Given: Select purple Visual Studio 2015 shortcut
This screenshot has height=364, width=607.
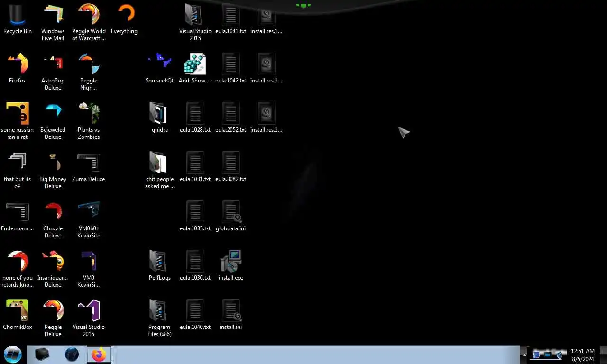Looking at the screenshot, I should (x=89, y=318).
